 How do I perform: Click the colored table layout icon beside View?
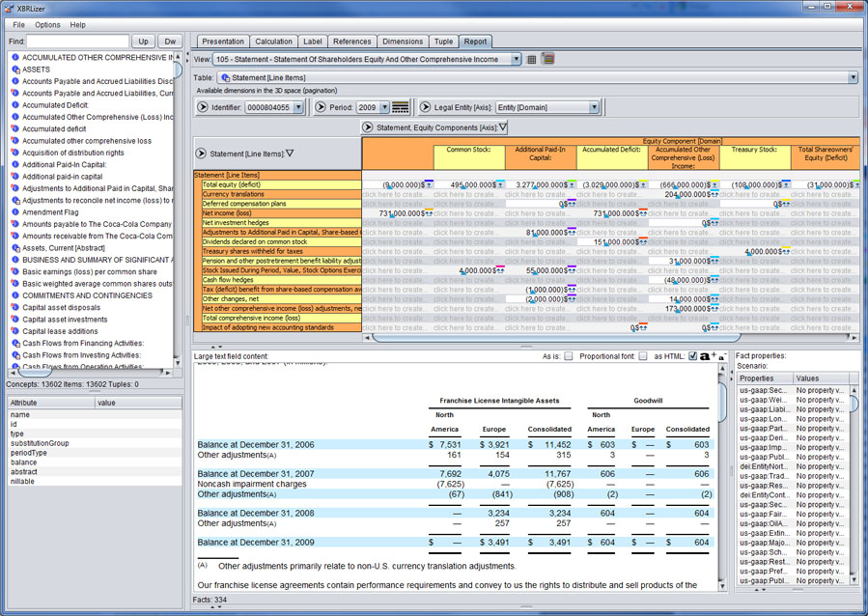548,59
